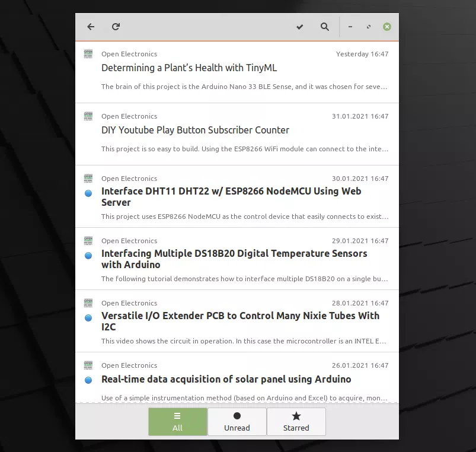Toggle the unread dot on the DHT11 DHT22 article
This screenshot has width=476, height=452.
coord(90,193)
